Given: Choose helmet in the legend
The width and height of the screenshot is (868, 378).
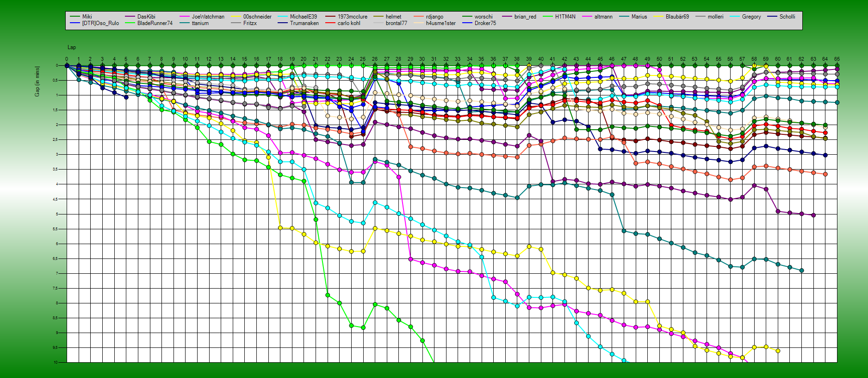Looking at the screenshot, I should tap(394, 17).
